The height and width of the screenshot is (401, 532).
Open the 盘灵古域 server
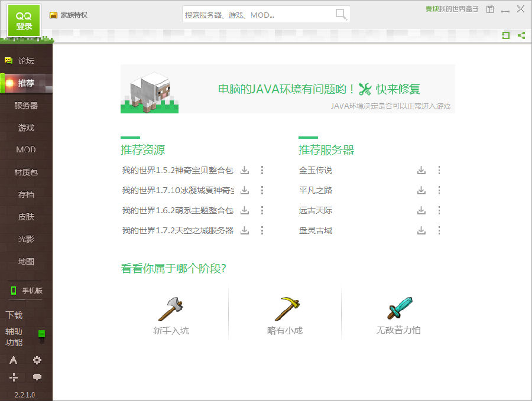316,230
